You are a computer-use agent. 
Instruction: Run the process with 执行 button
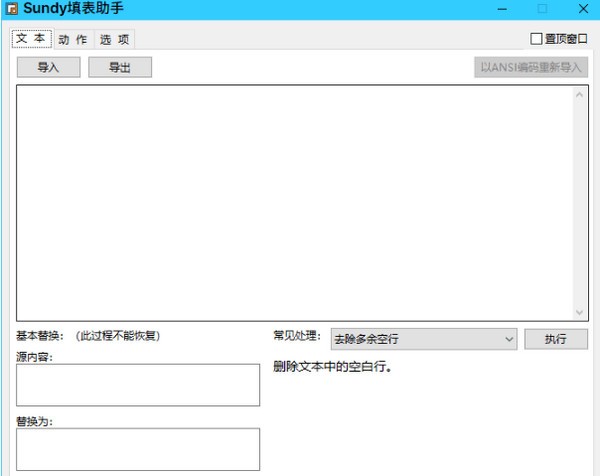coord(556,339)
